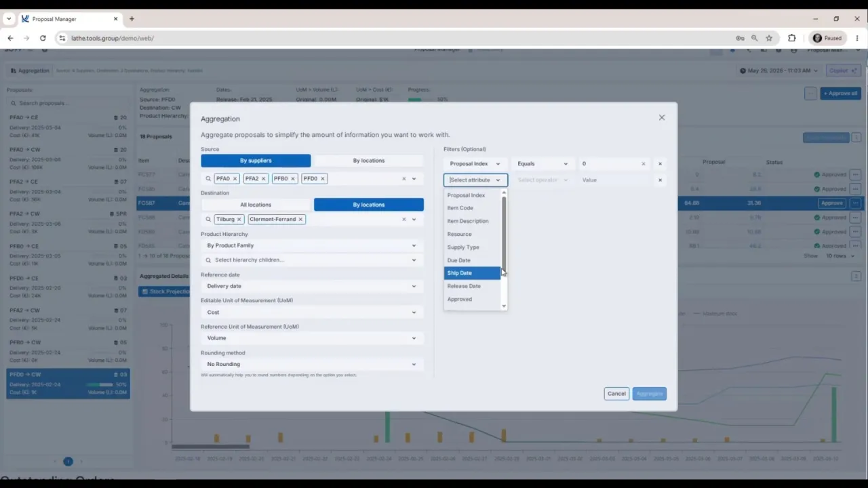Open the Reference Unit Volume dropdown
The width and height of the screenshot is (868, 488).
(x=312, y=338)
